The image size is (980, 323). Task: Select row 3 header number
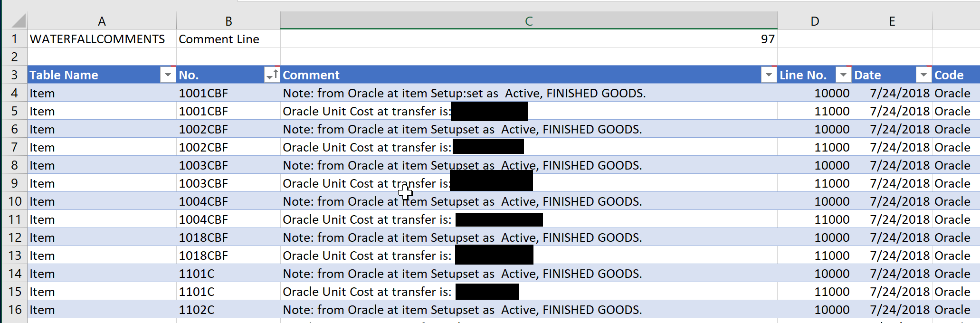14,75
